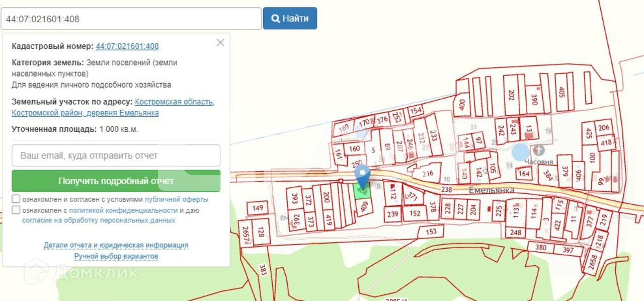Select parcel 405 on the map
This screenshot has height=301, width=644.
pos(561,92)
